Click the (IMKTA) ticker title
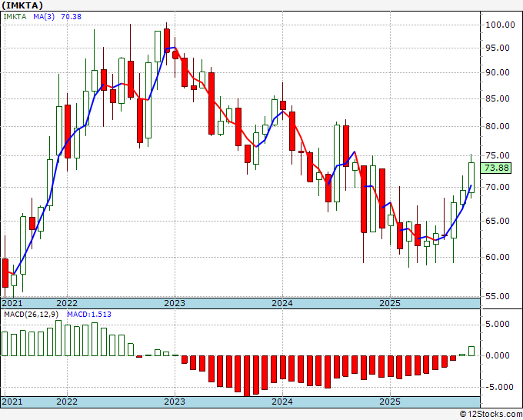The width and height of the screenshot is (523, 420). (x=22, y=5)
